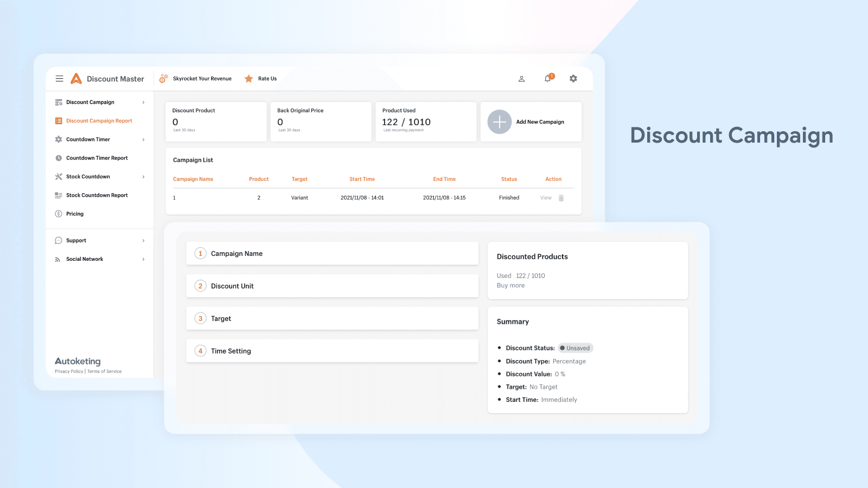Expand the Support menu chevron

point(143,241)
